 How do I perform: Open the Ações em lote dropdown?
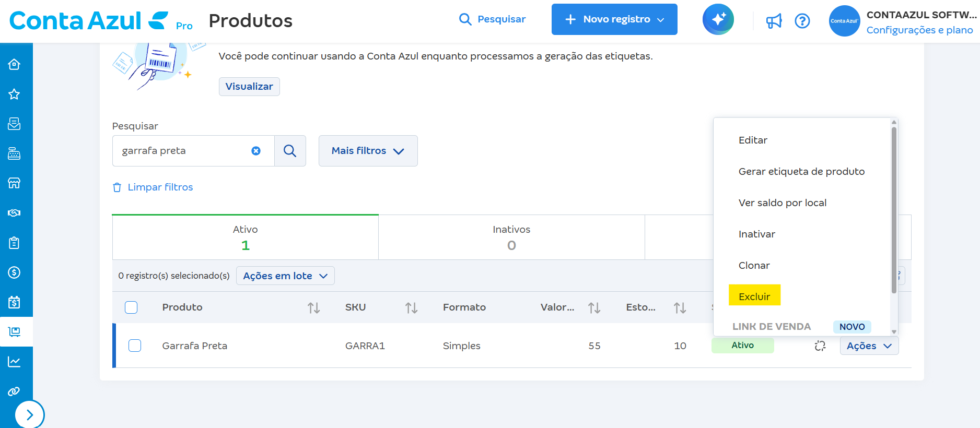tap(285, 276)
